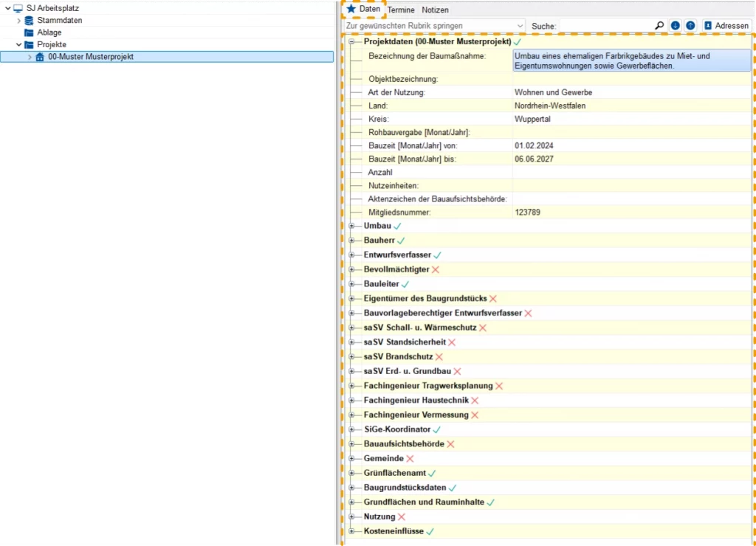Click the SJ Arbeitsplatz monitor icon

click(x=18, y=8)
